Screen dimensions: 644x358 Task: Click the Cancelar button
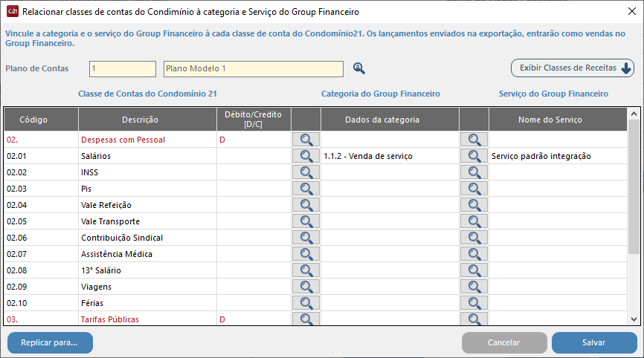point(504,342)
